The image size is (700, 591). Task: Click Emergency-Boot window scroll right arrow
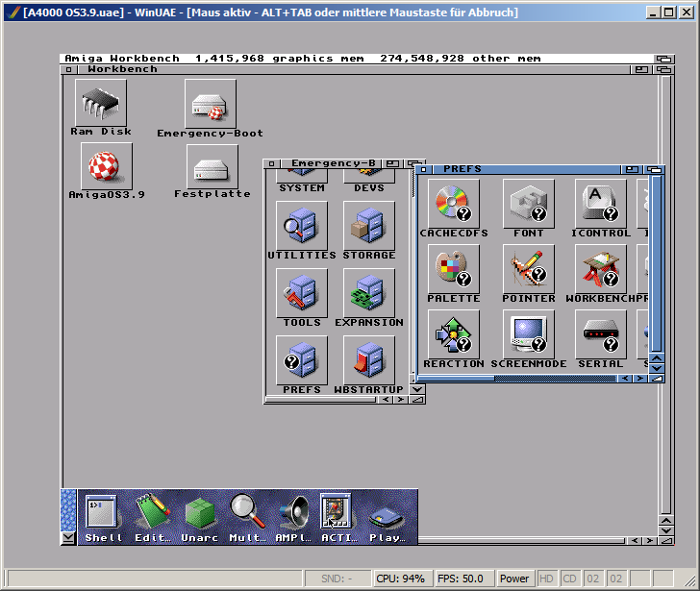coord(401,400)
